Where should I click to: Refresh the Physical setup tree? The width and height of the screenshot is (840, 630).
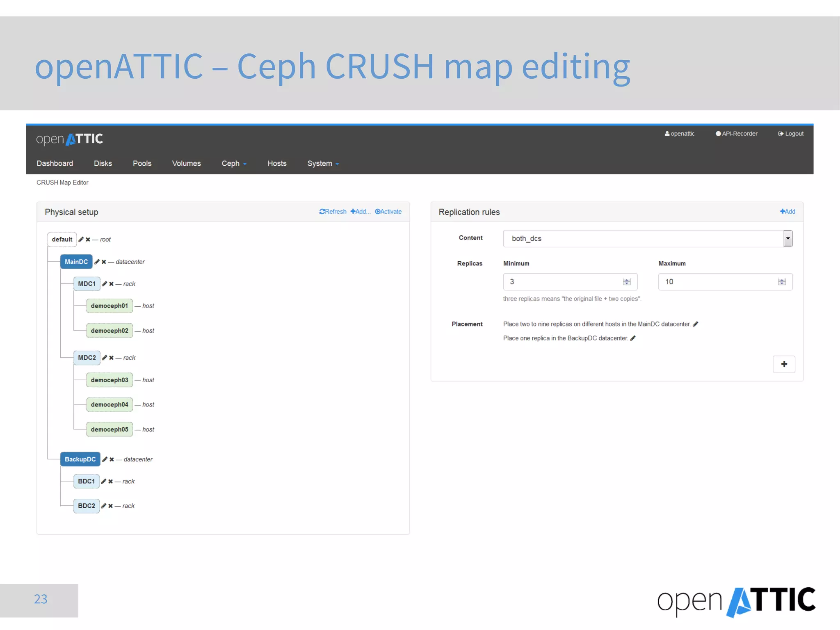333,212
